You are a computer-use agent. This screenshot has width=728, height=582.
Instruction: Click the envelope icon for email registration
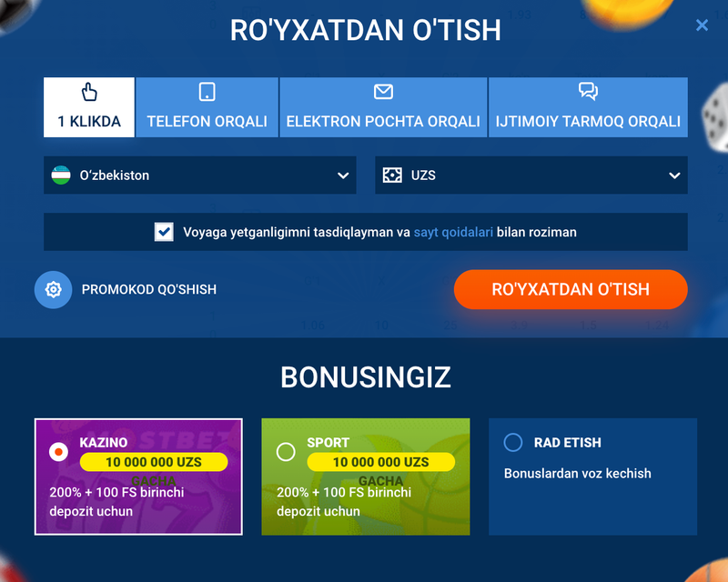pyautogui.click(x=383, y=93)
